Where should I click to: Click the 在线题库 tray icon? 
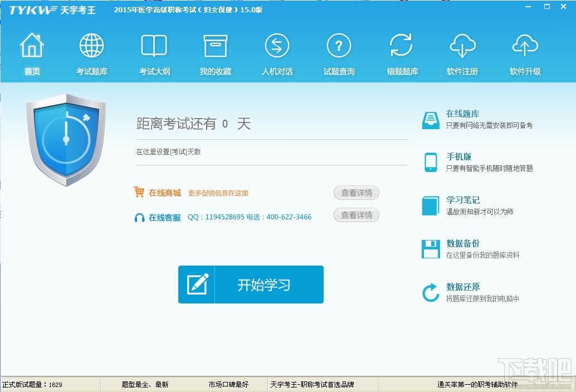(x=431, y=120)
